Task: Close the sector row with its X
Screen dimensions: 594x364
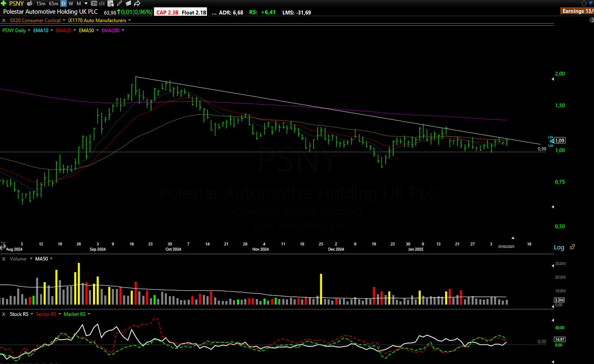Action: click(x=4, y=20)
